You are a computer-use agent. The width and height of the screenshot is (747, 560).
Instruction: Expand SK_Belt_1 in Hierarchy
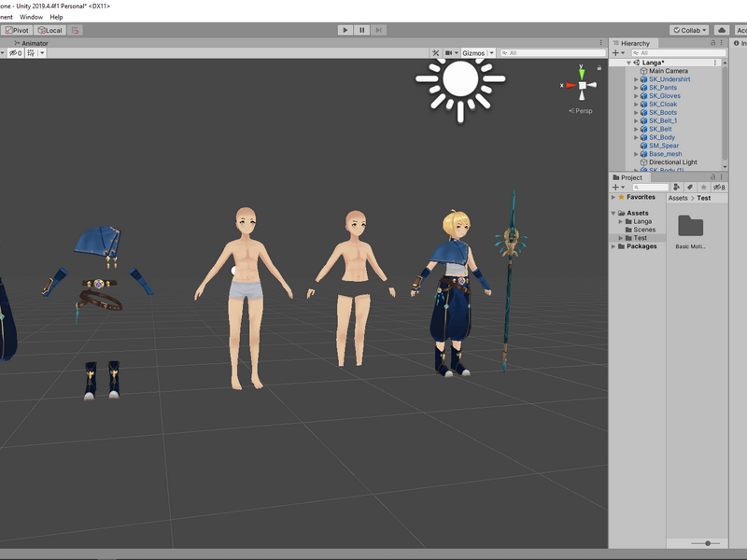click(x=636, y=121)
